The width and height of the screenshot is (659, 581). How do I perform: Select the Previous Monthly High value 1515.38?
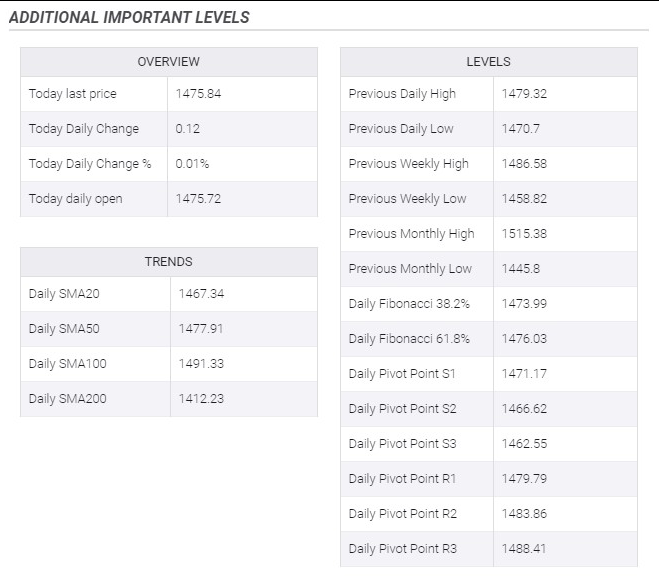click(x=524, y=234)
